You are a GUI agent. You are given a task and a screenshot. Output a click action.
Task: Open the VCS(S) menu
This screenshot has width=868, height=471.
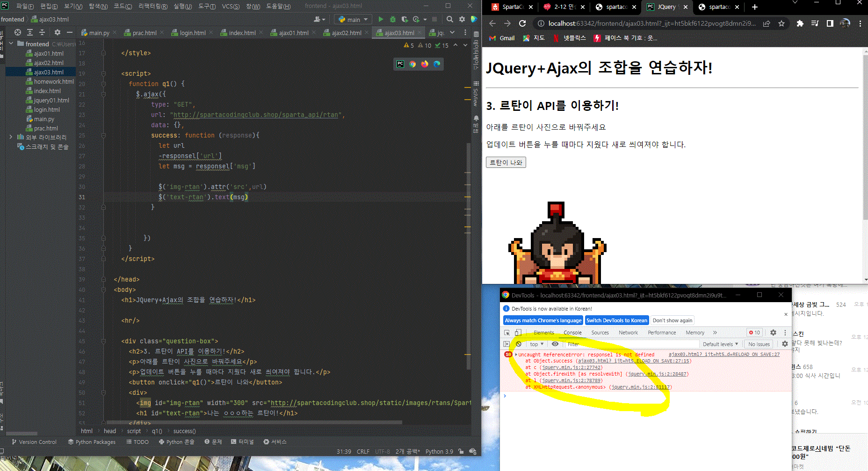231,6
